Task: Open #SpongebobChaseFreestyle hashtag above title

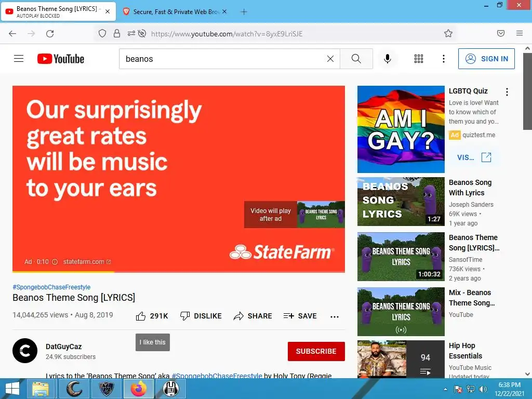Action: 51,287
